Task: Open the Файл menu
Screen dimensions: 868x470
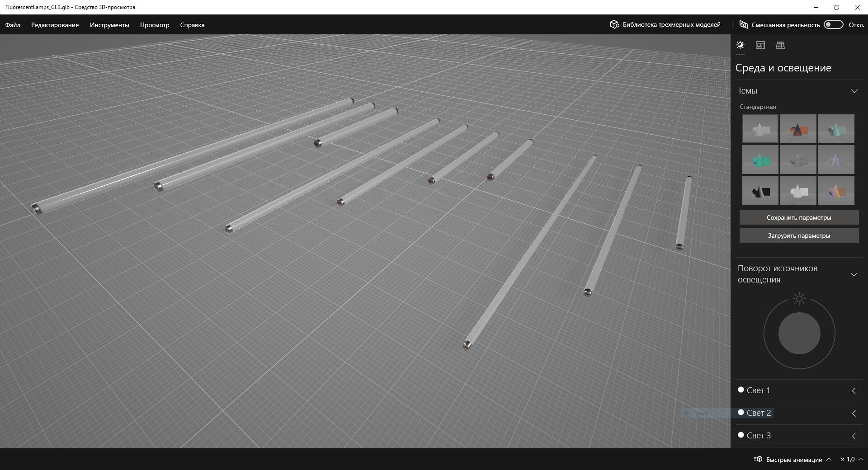Action: [13, 25]
